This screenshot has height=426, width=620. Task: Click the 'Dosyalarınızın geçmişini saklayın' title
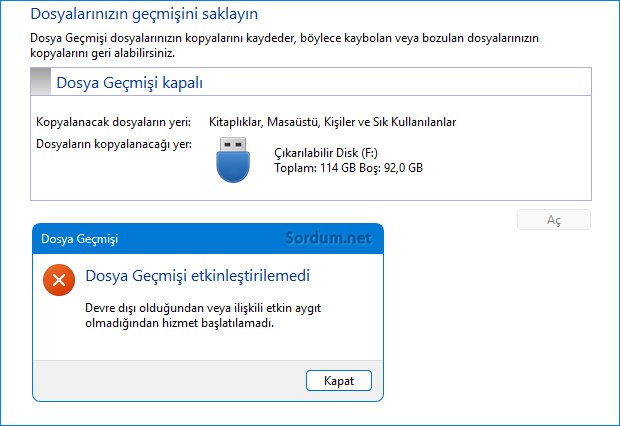coord(144,14)
